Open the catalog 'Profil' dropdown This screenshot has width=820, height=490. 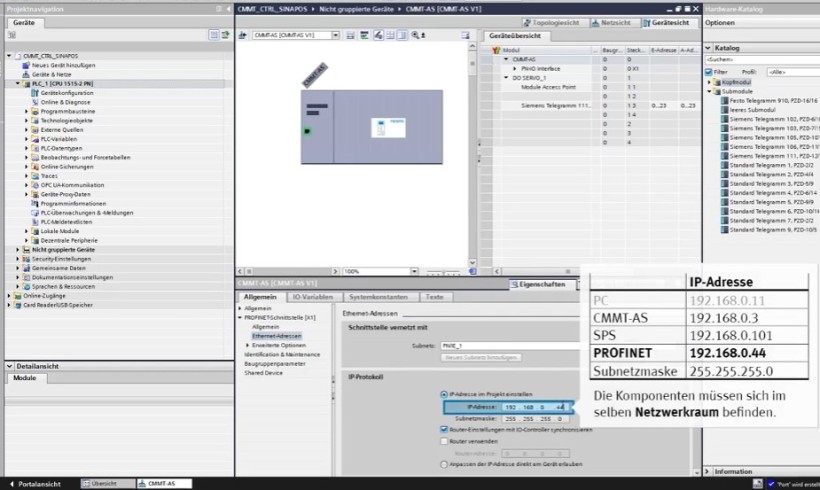pyautogui.click(x=793, y=72)
